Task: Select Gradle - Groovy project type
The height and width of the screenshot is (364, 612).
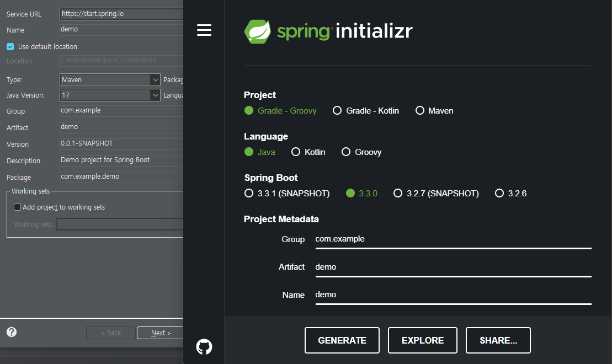Action: coord(280,111)
